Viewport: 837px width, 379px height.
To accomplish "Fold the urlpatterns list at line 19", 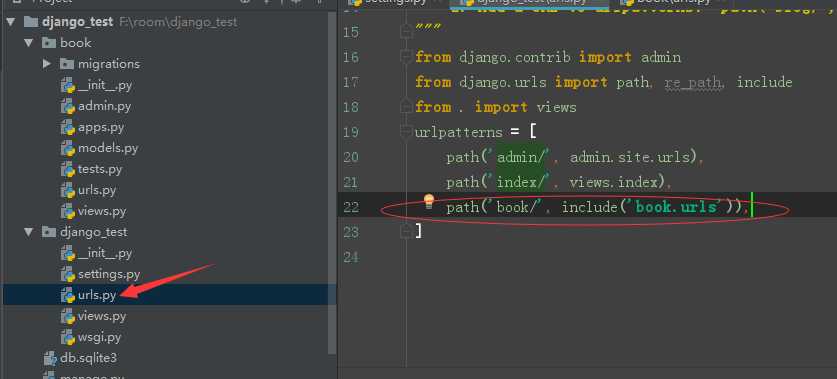I will [x=407, y=132].
